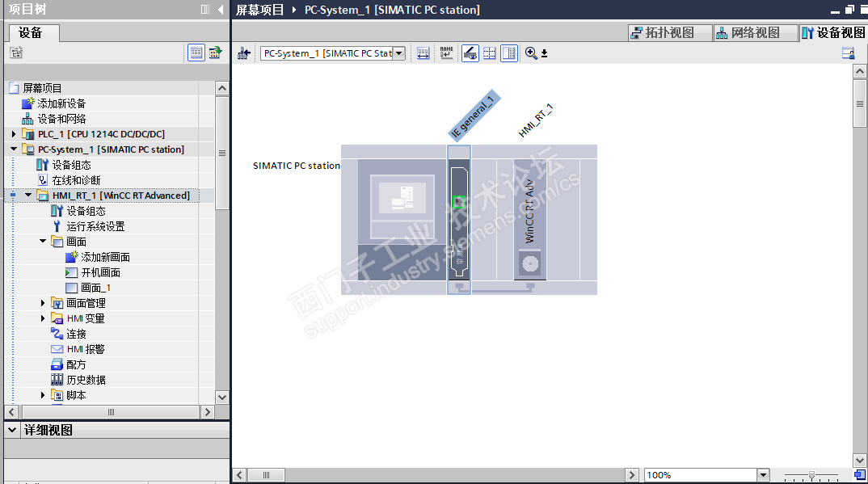Click the SIMATIC PC station label
This screenshot has width=868, height=484.
click(296, 166)
